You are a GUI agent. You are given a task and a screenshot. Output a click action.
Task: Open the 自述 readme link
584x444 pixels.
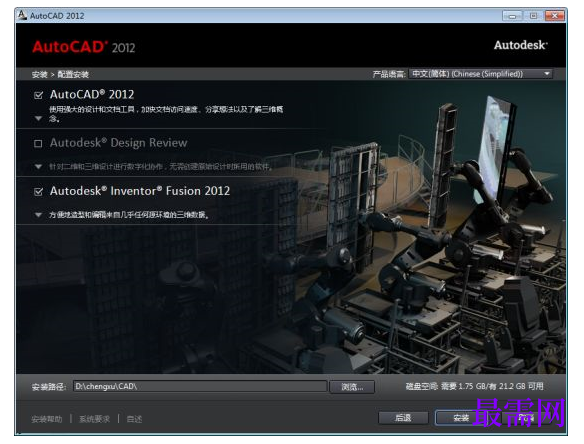point(134,419)
